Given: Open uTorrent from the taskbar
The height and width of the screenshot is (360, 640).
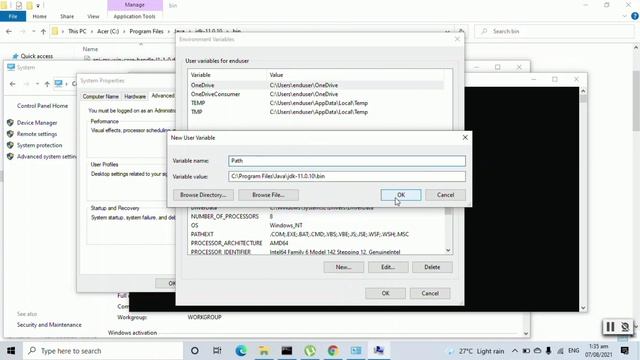Looking at the screenshot, I should pyautogui.click(x=310, y=351).
